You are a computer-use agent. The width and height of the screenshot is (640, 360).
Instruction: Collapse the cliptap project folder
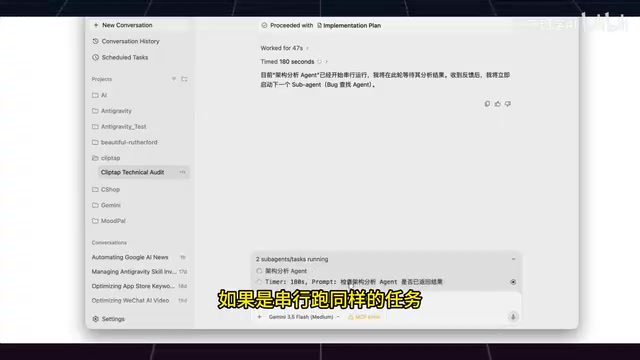point(106,158)
